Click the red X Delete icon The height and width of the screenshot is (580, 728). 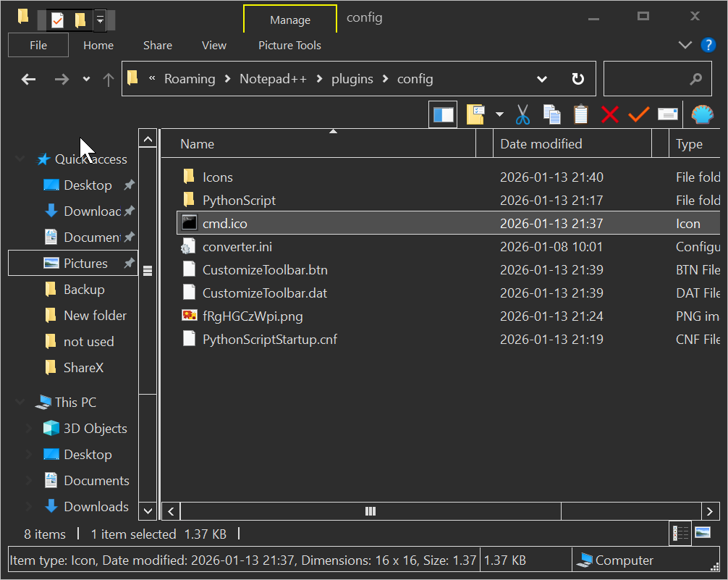coord(610,114)
